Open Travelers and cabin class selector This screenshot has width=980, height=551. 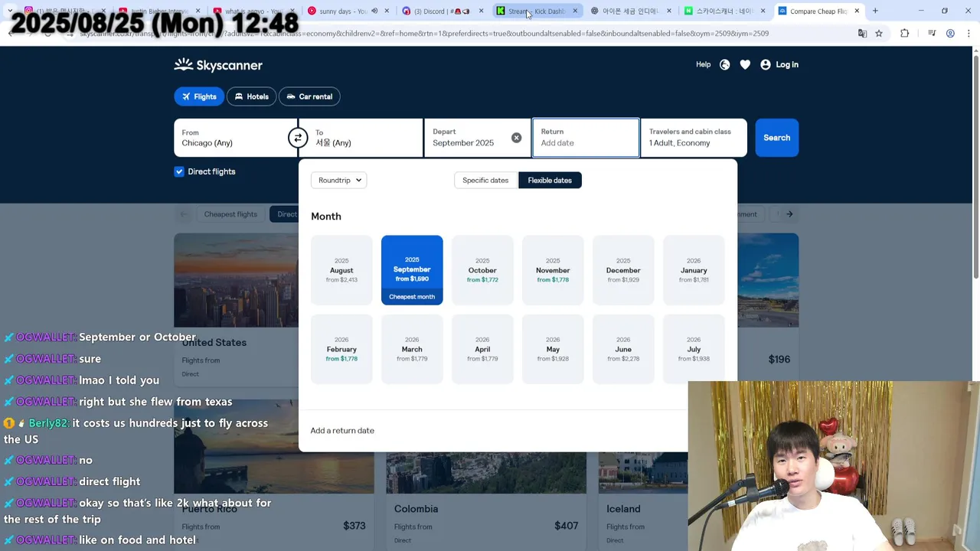[x=694, y=138]
